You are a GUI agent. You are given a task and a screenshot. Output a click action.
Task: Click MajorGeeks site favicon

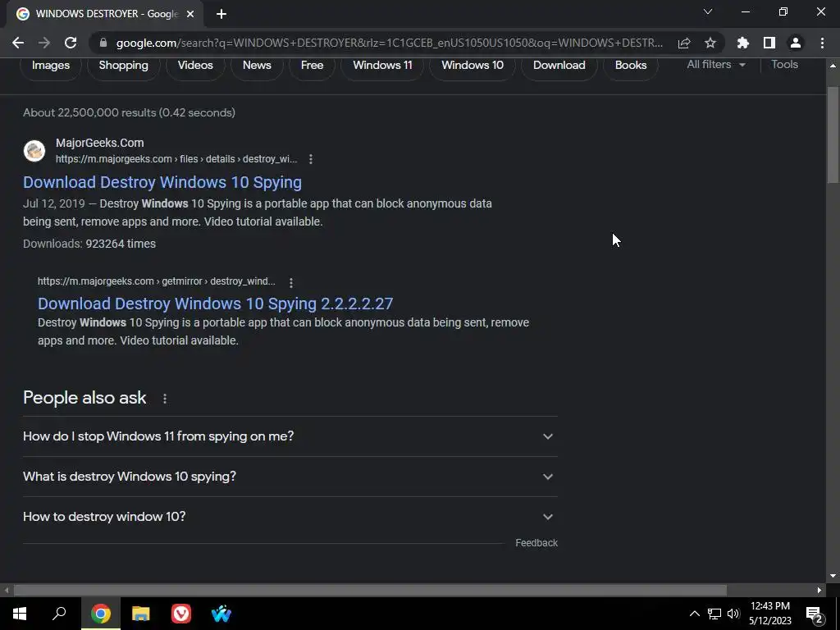pos(34,151)
